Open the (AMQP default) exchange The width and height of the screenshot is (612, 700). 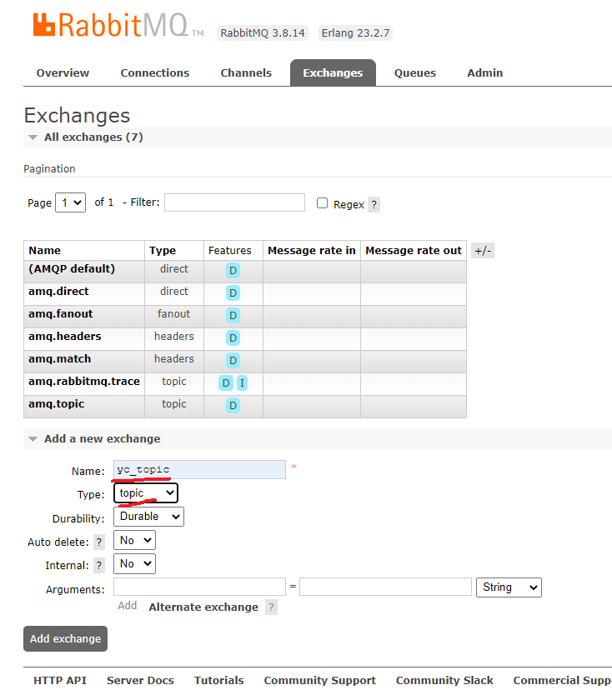tap(72, 268)
